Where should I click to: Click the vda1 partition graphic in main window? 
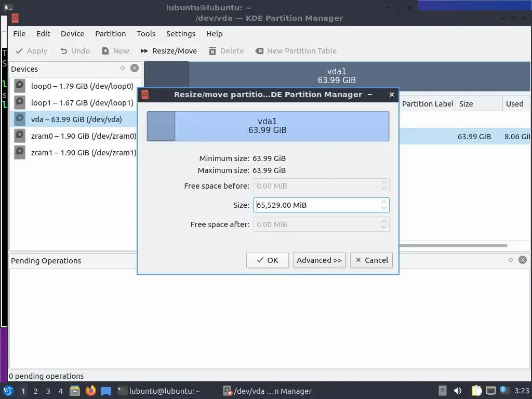337,75
